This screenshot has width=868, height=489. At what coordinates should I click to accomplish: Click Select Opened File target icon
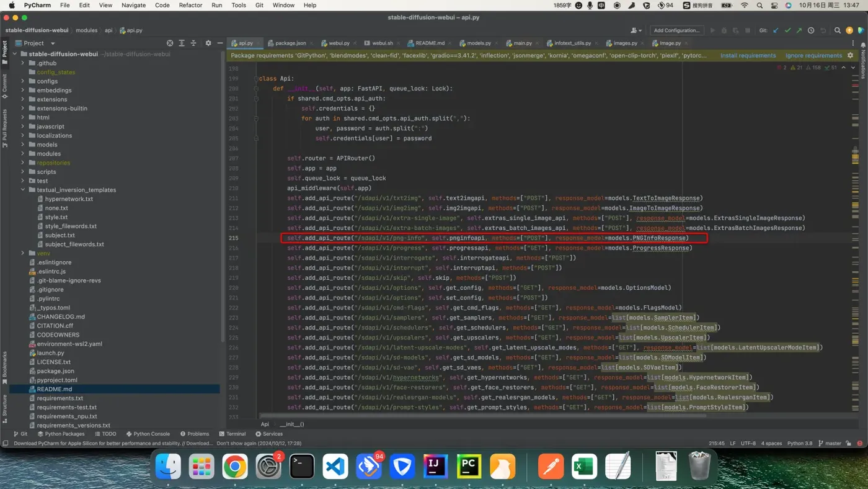coord(170,43)
